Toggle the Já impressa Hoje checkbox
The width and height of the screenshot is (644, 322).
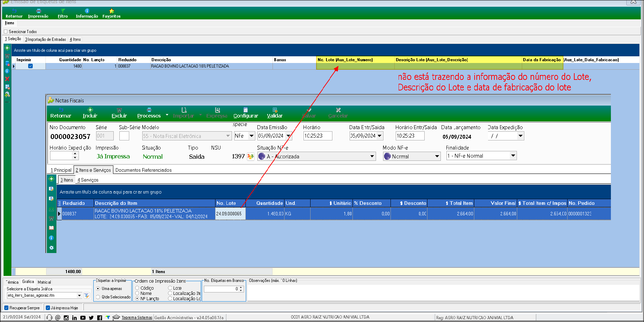click(x=48, y=308)
